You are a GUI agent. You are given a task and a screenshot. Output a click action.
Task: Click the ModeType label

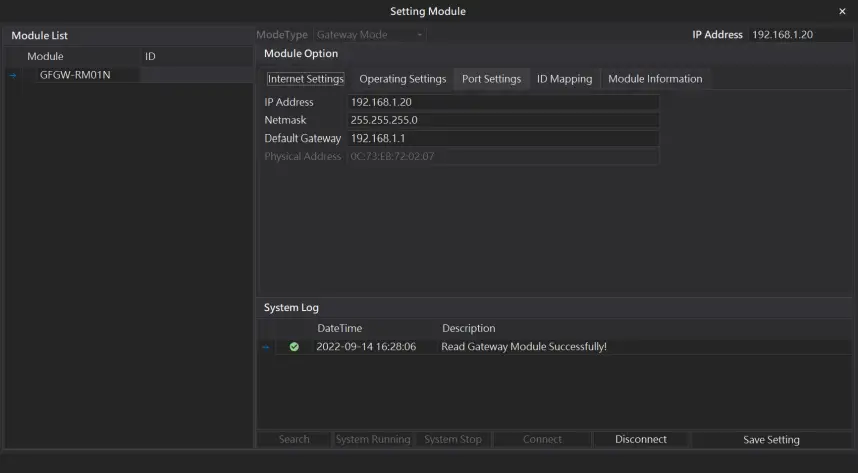pyautogui.click(x=282, y=35)
